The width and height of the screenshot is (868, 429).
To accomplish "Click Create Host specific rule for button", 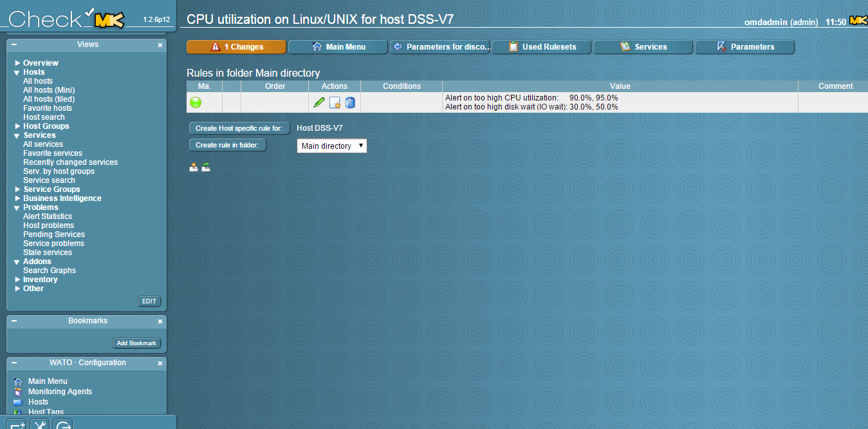I will coord(239,128).
